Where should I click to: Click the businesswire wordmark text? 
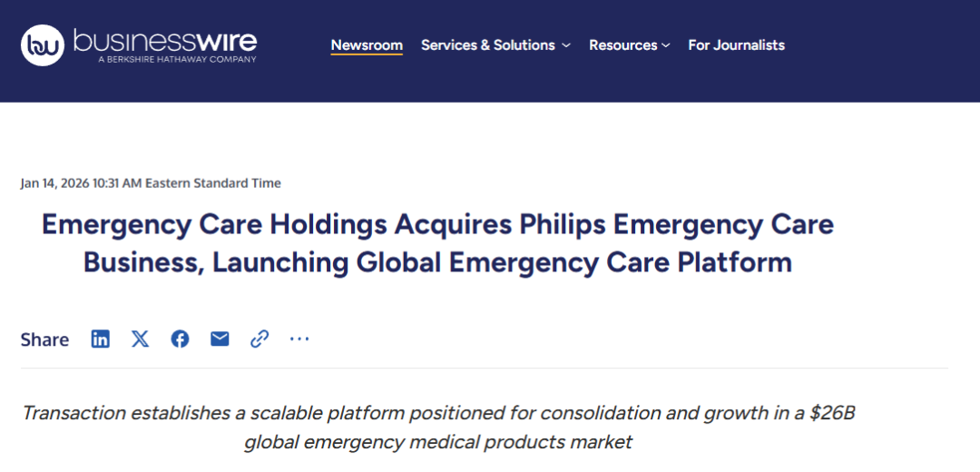pyautogui.click(x=165, y=40)
